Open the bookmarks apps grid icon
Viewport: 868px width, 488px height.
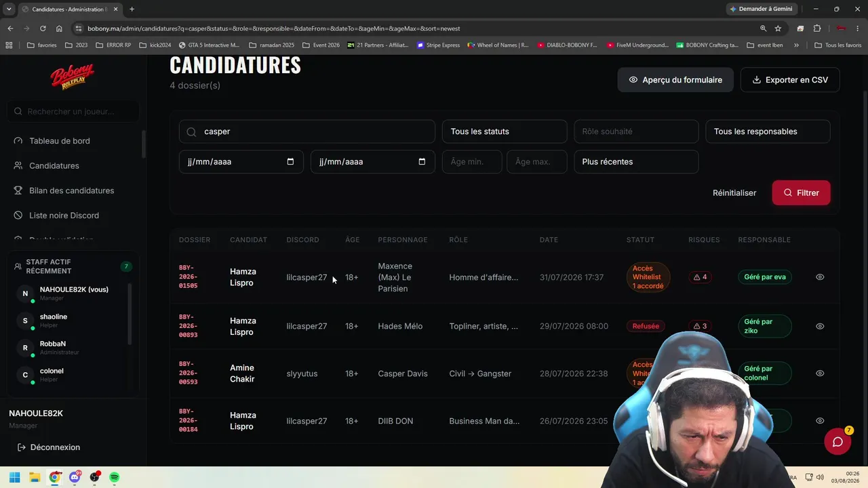(x=9, y=45)
